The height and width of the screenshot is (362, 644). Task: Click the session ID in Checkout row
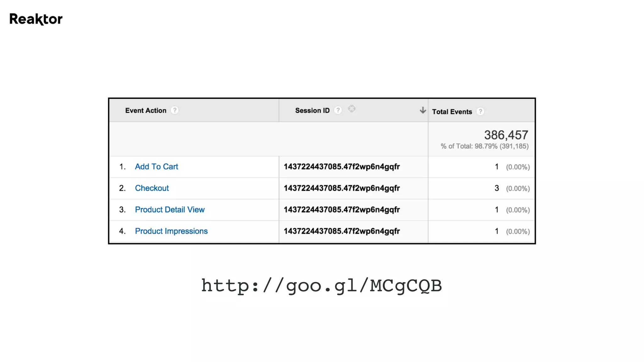342,188
